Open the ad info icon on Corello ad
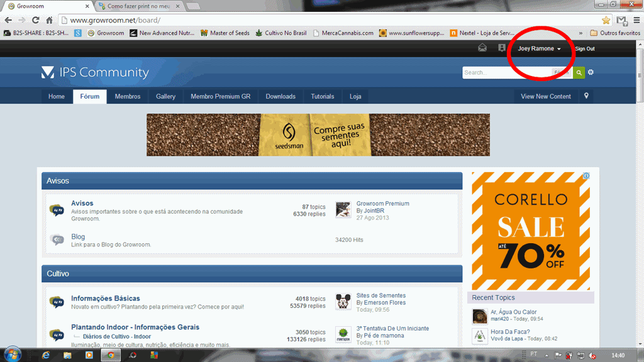Image resolution: width=644 pixels, height=362 pixels. pos(586,176)
